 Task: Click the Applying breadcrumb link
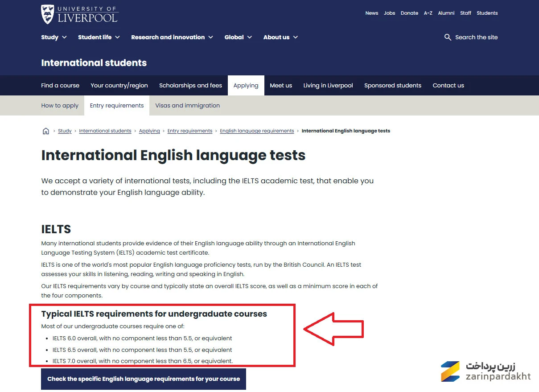[149, 131]
